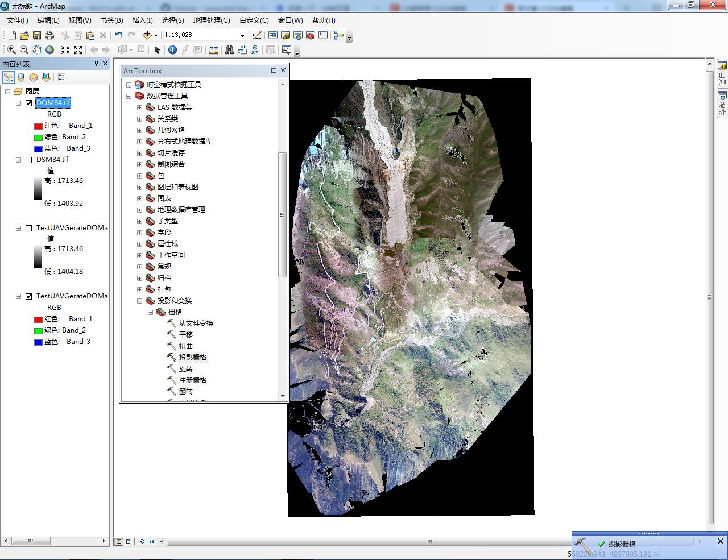Image resolution: width=728 pixels, height=560 pixels.
Task: Select the Measure ruler tool
Action: click(x=214, y=50)
